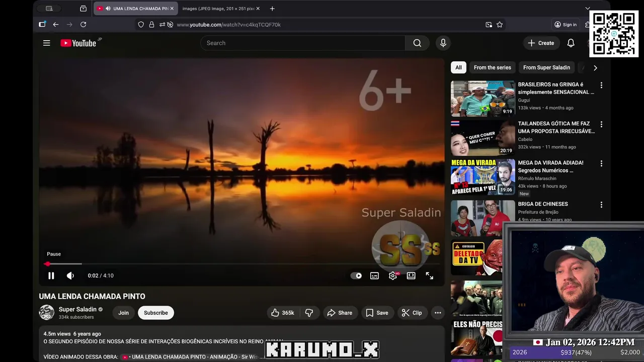Toggle the browser sidebar icon
Screen dimensions: 644x362
click(x=42, y=25)
